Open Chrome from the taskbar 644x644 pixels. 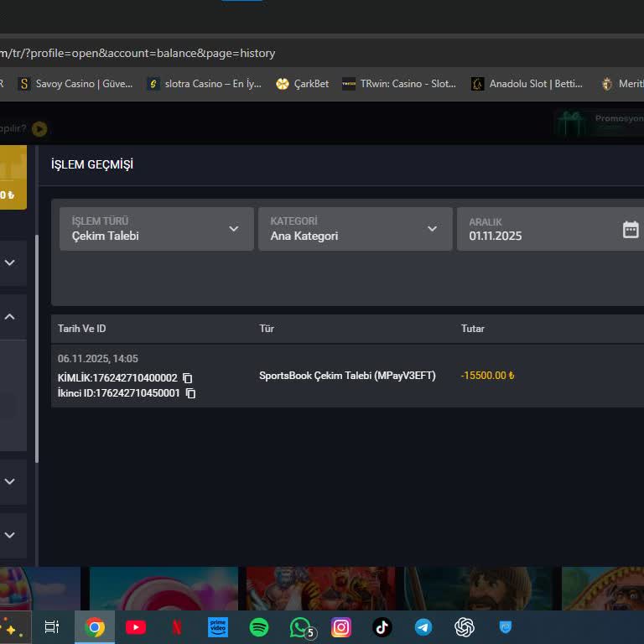(95, 626)
